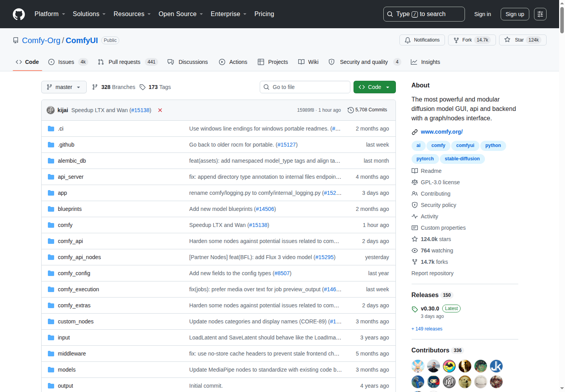Click the shield icon beside Security policy
This screenshot has height=392, width=565.
click(415, 205)
